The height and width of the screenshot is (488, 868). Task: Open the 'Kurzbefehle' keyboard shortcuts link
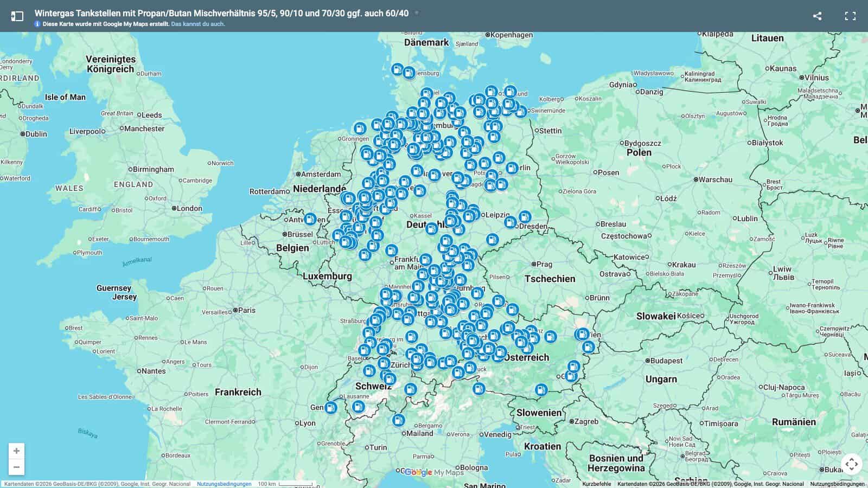click(x=597, y=484)
